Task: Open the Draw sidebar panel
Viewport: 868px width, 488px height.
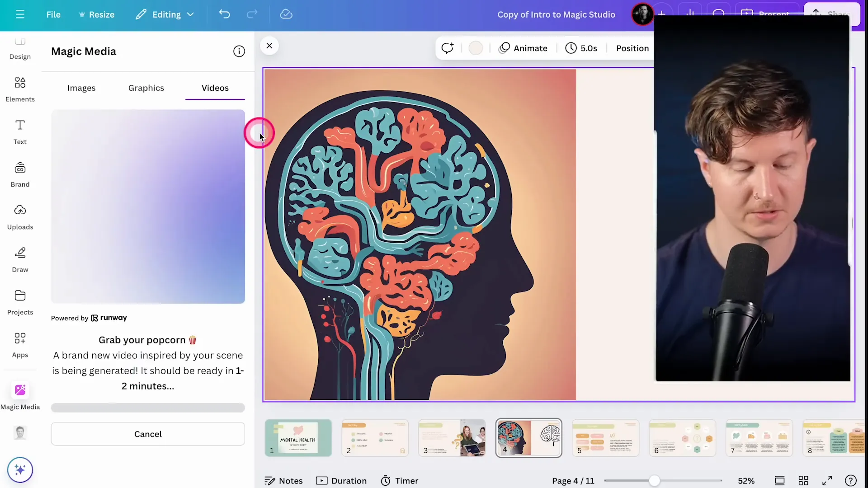Action: click(20, 260)
